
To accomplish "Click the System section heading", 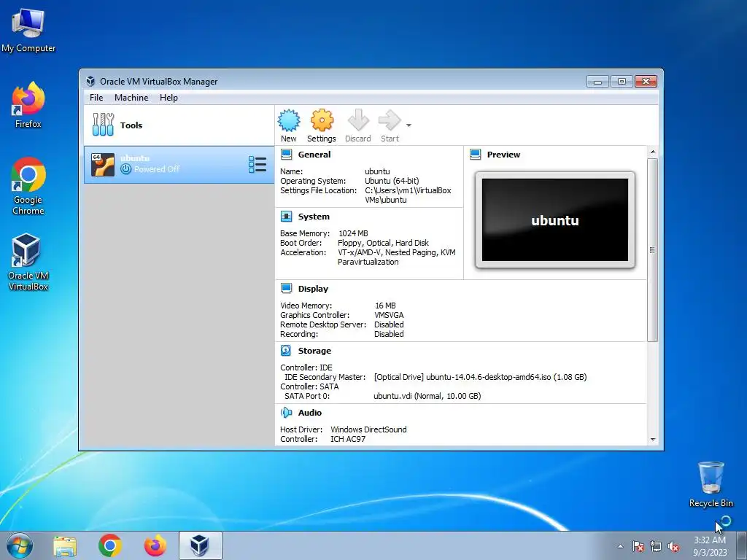I will [x=314, y=216].
